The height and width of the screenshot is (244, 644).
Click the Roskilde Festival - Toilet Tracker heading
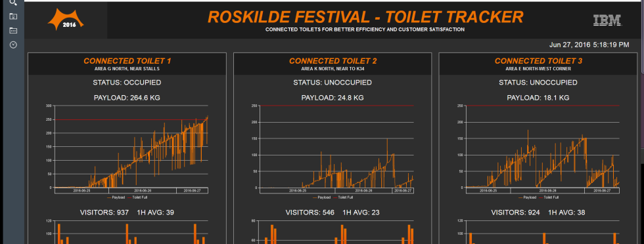coord(365,17)
